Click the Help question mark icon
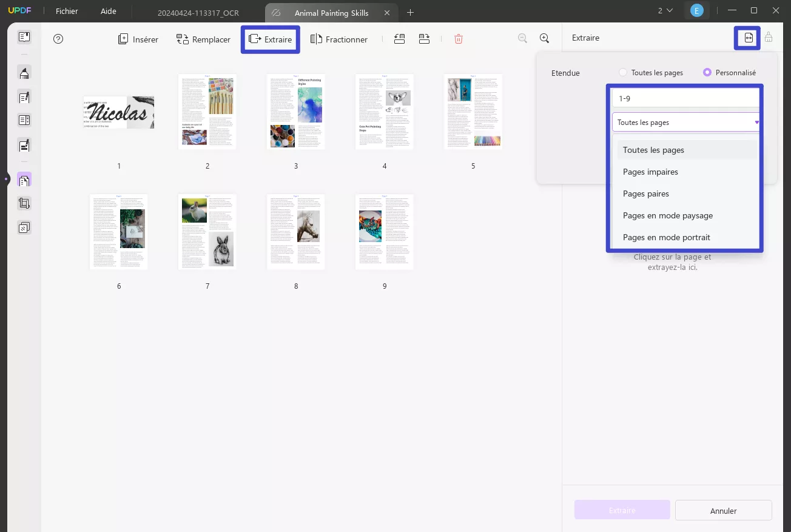791x532 pixels. pyautogui.click(x=58, y=39)
